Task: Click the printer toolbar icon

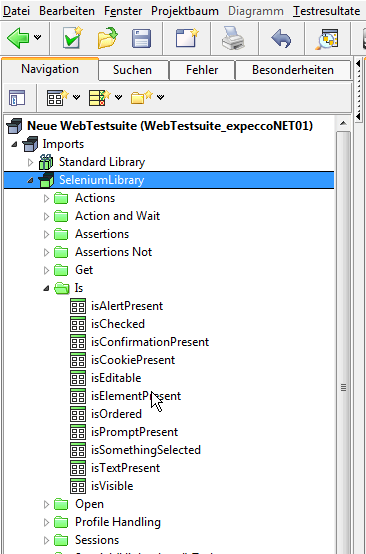Action: click(x=234, y=38)
